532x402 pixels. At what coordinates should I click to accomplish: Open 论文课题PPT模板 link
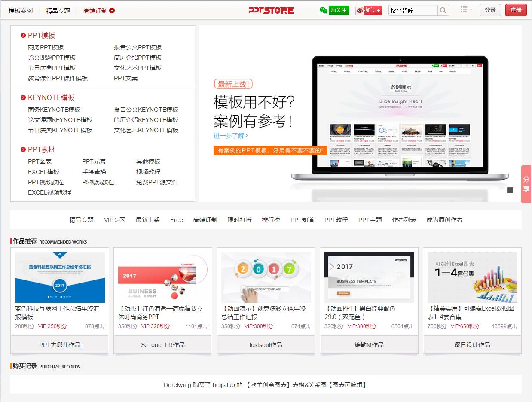(x=52, y=58)
